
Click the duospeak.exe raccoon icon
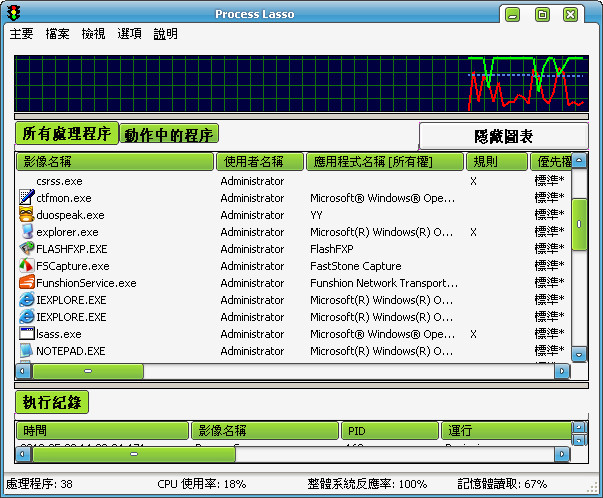point(27,214)
